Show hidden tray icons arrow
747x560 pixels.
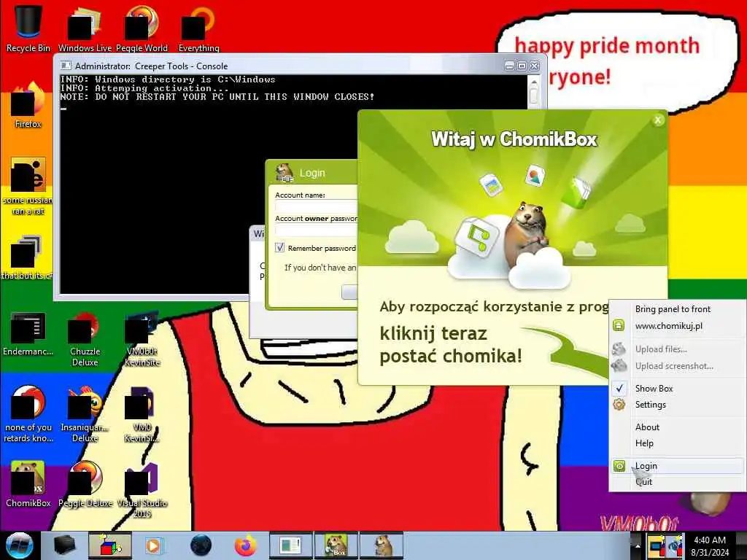pyautogui.click(x=637, y=545)
